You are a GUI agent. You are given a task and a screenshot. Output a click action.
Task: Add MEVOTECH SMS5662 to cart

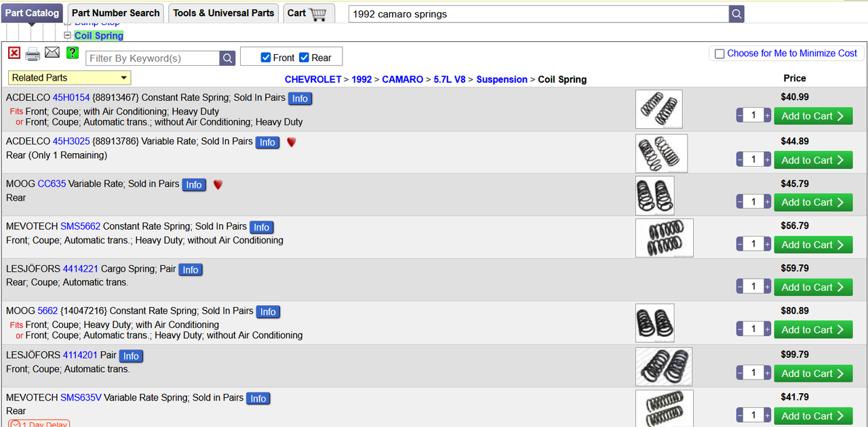(x=812, y=245)
